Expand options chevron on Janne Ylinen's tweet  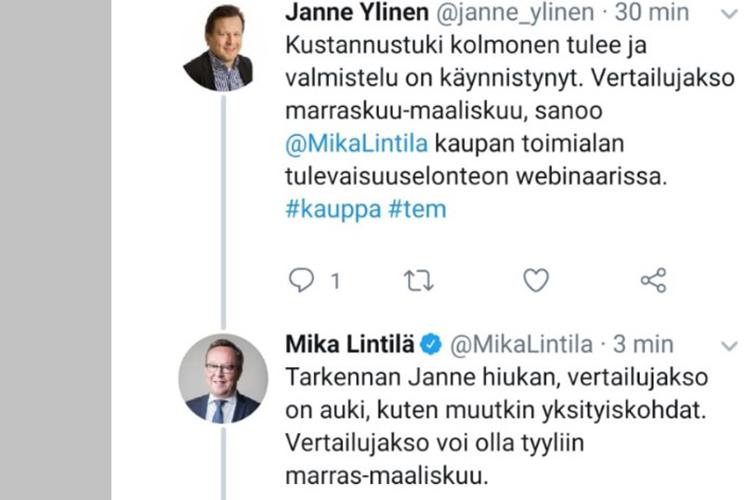pyautogui.click(x=729, y=14)
